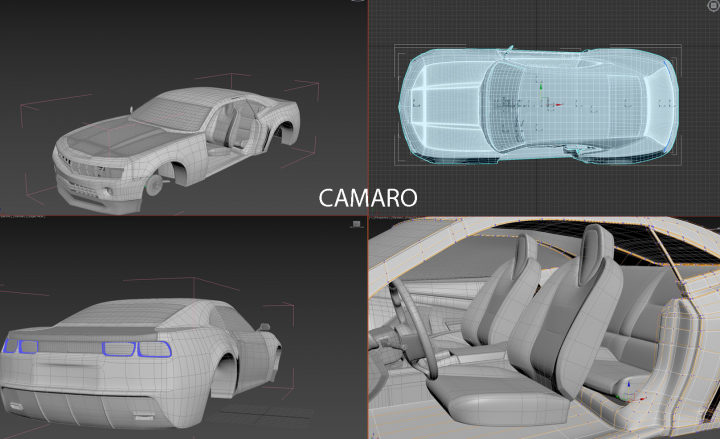Select the front wheel hub in perspective viewport

(x=155, y=185)
